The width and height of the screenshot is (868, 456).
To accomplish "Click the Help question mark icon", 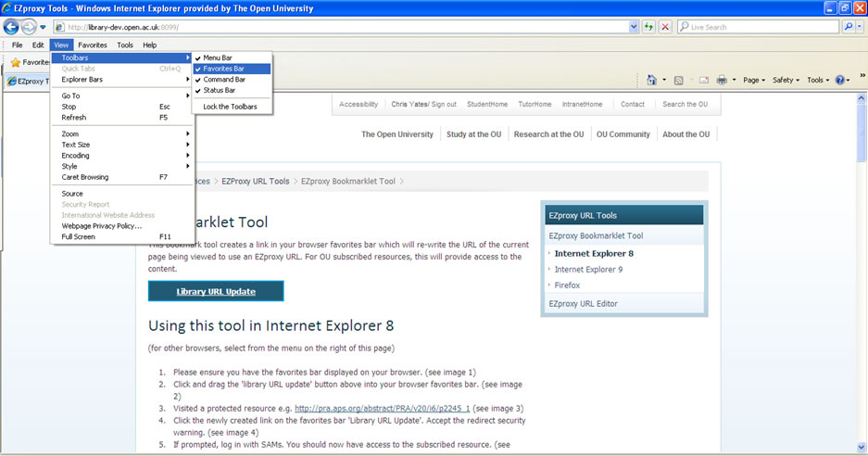I will pos(840,80).
